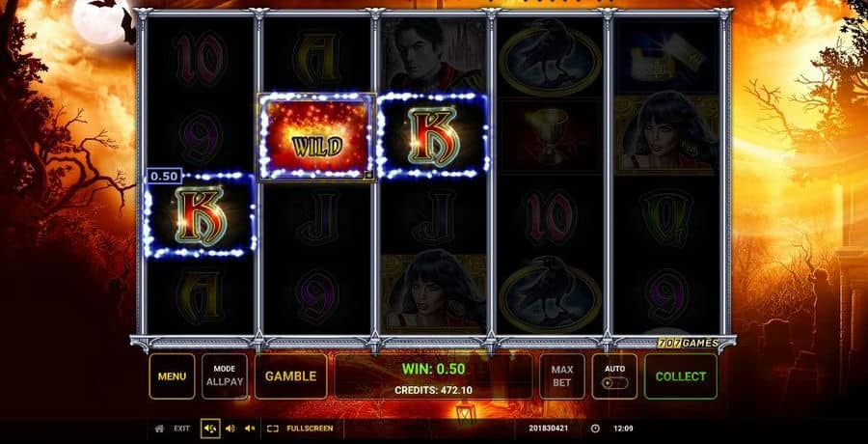Collect the winnings with COLLECT
Image resolution: width=868 pixels, height=444 pixels.
point(680,376)
